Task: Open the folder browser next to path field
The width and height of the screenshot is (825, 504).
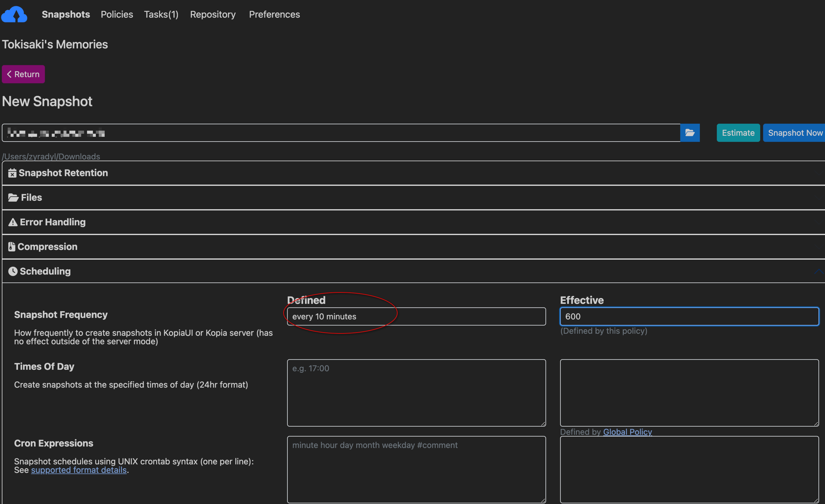Action: click(690, 133)
